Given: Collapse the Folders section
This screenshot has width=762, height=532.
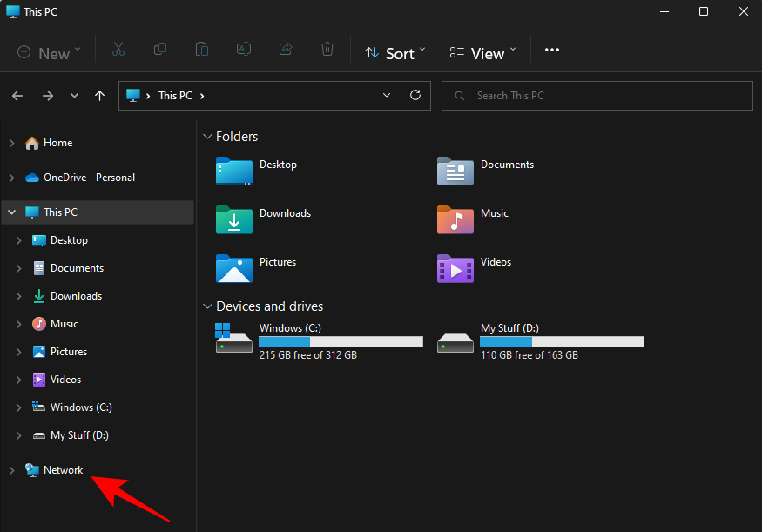Looking at the screenshot, I should pos(207,136).
